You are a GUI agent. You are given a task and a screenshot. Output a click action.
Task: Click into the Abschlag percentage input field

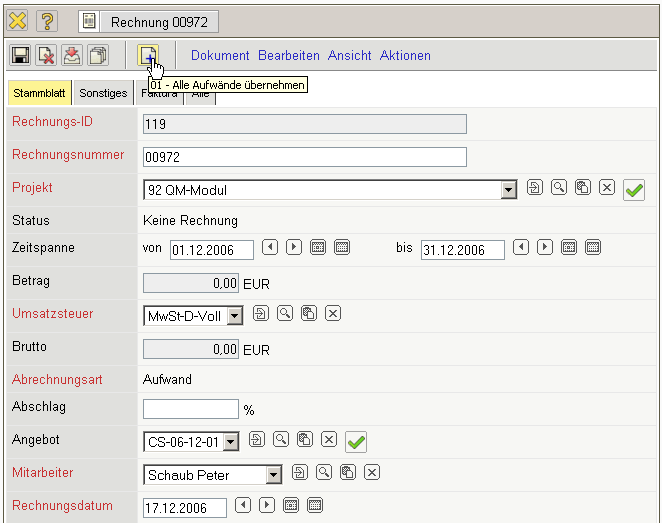[191, 409]
